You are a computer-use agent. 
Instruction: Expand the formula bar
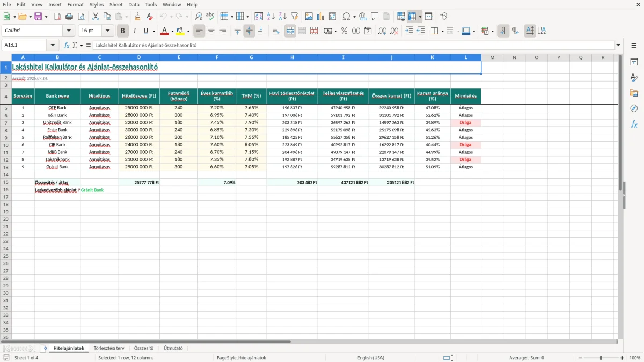coord(618,45)
